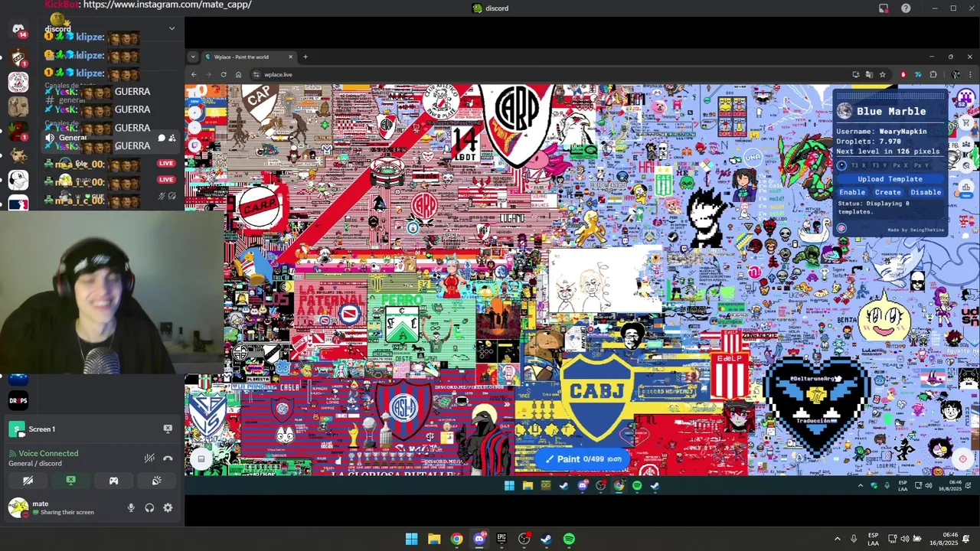Click Upload Template in Blue Marble

point(890,179)
